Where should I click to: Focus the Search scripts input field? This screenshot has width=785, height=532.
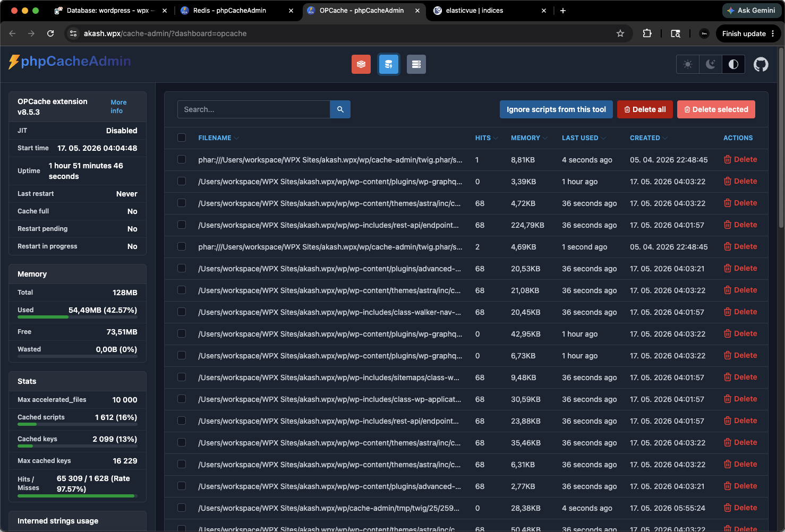coord(254,109)
